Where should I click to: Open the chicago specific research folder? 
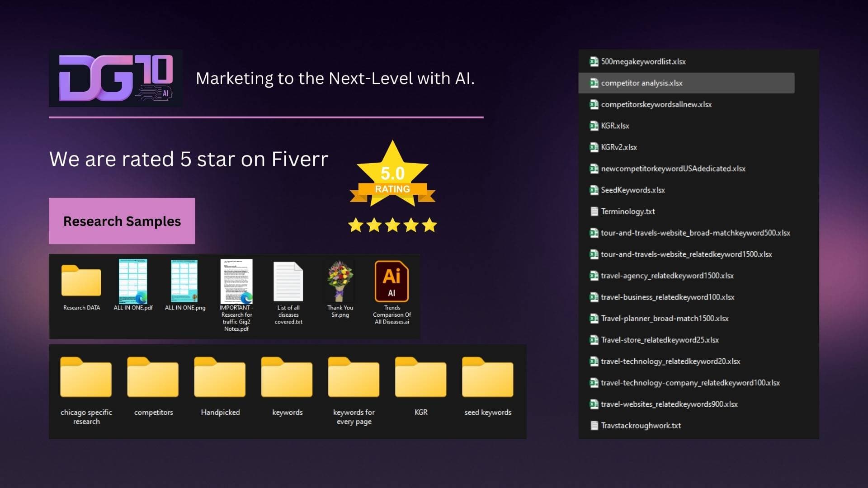pos(86,378)
